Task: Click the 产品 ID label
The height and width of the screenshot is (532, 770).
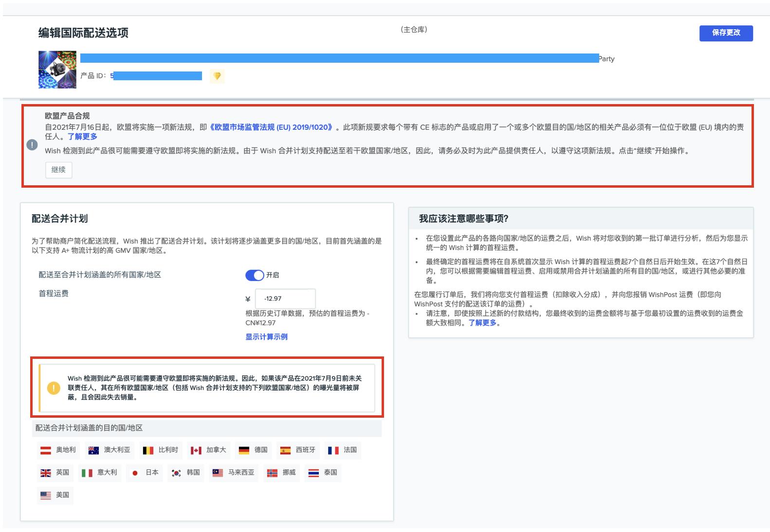Action: pos(93,76)
